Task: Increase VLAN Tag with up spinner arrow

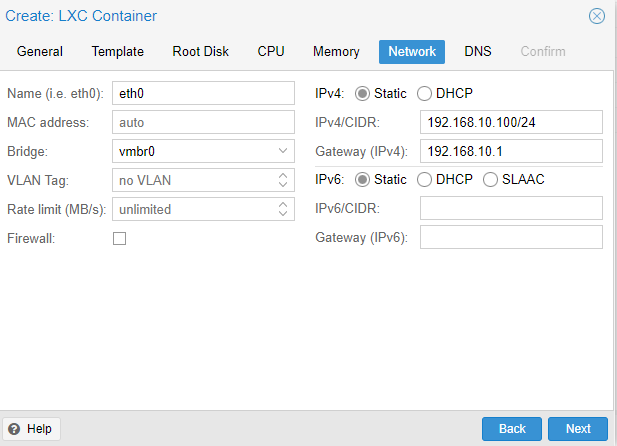Action: 283,176
